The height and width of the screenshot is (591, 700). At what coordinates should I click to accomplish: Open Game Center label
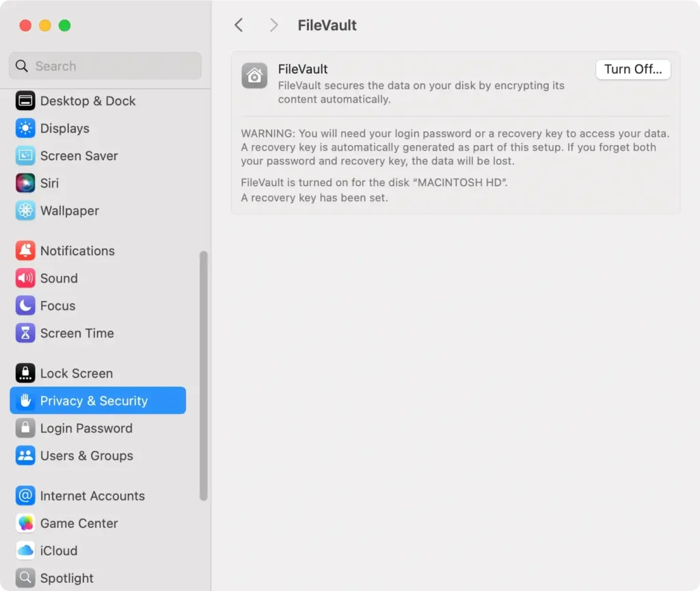coord(79,523)
